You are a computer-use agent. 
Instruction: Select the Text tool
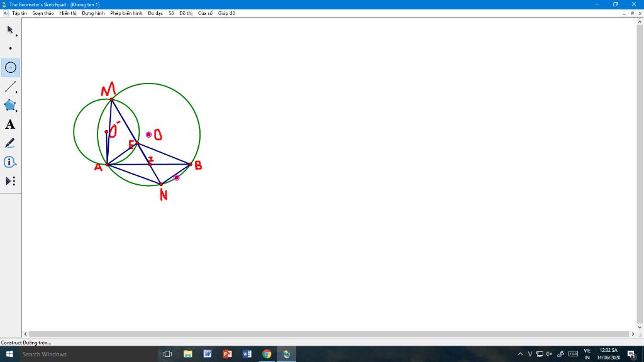coord(10,124)
